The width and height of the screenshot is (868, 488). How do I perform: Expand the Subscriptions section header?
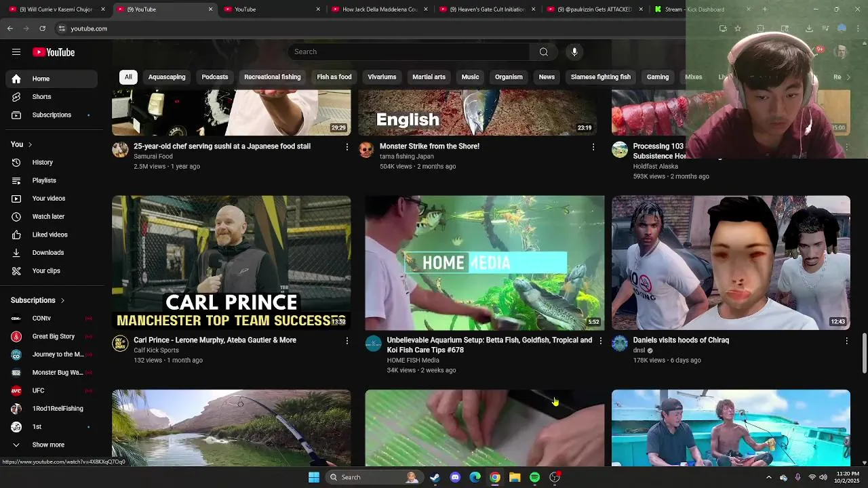(x=38, y=300)
